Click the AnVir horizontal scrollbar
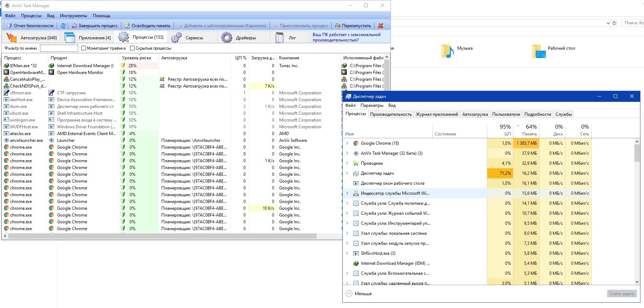Viewport: 644px width, 308px height. 162,236
